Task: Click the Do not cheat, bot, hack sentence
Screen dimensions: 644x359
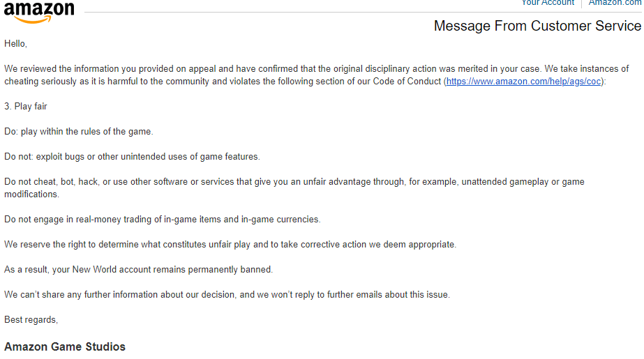Action: pyautogui.click(x=294, y=188)
